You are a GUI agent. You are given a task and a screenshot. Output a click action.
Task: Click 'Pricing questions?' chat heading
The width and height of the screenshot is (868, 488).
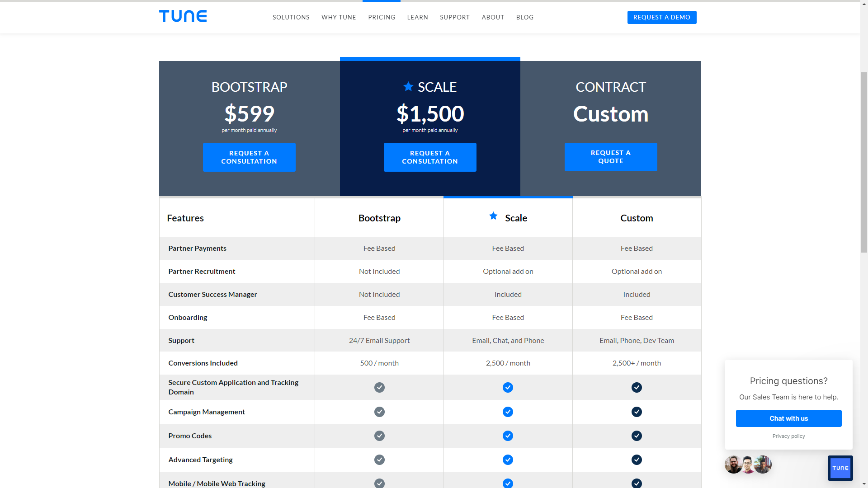tap(788, 381)
